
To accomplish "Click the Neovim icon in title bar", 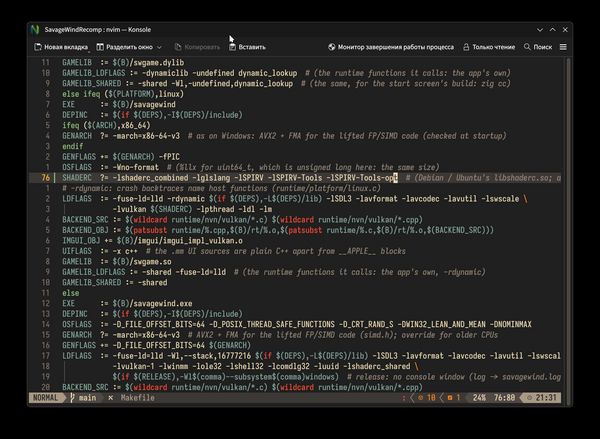I will coord(35,29).
